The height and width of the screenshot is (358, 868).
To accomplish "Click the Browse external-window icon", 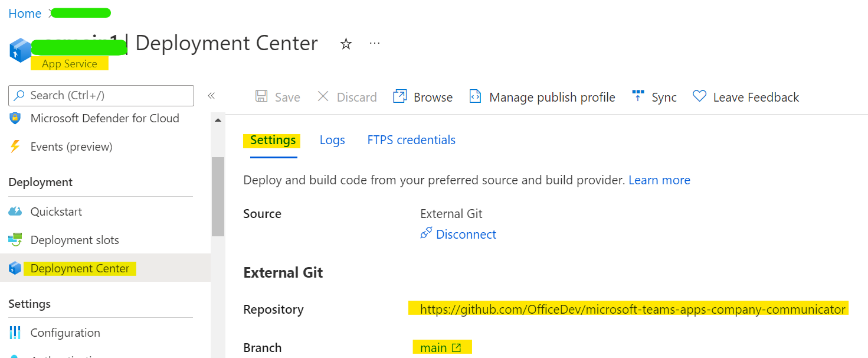I will click(400, 96).
